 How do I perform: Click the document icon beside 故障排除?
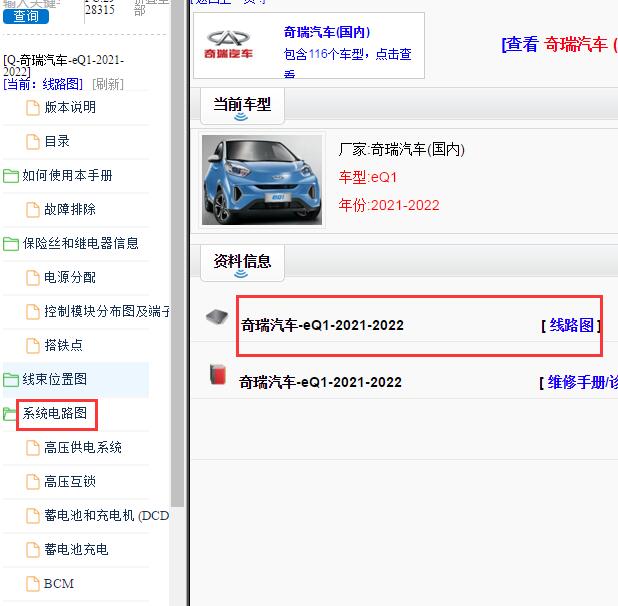[33, 210]
